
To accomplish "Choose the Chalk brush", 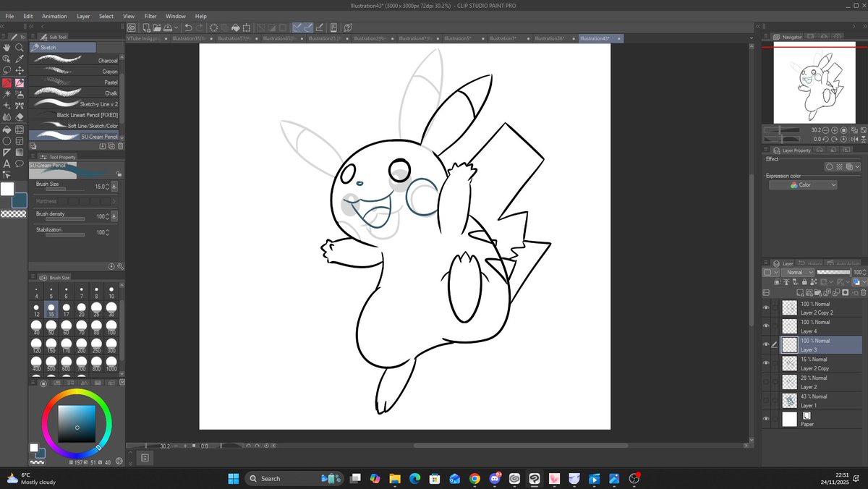I will click(x=75, y=93).
